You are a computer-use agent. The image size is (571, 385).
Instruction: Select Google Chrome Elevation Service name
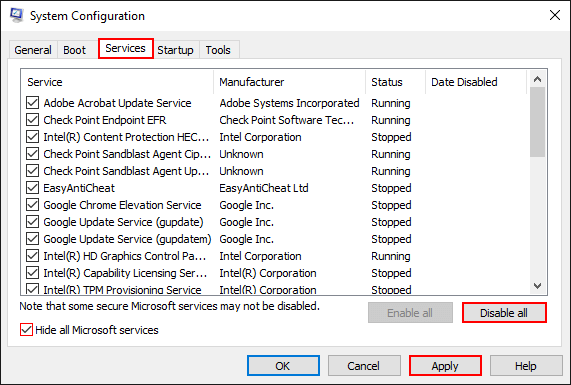[x=122, y=205]
